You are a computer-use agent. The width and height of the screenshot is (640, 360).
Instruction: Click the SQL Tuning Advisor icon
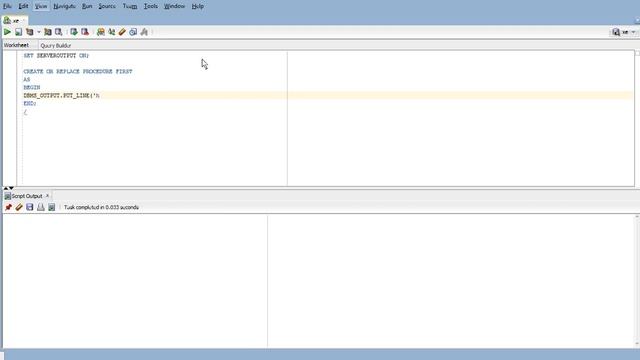click(59, 32)
